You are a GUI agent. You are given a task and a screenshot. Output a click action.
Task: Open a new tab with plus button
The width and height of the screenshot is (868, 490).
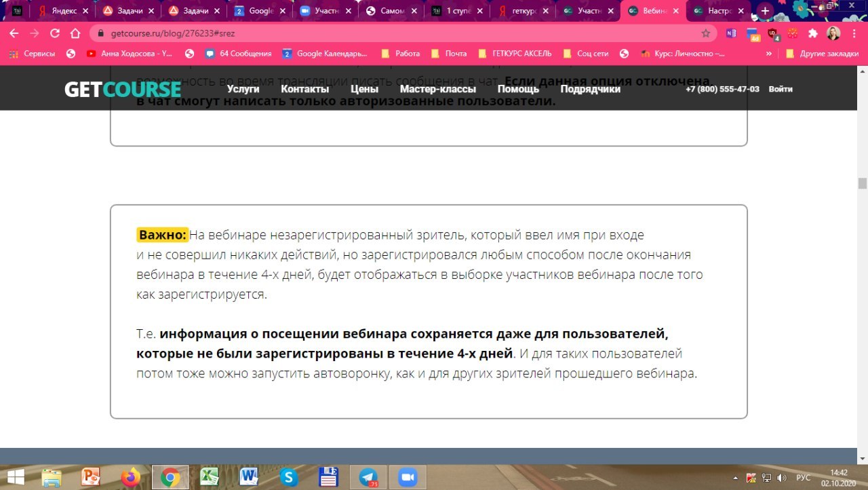(765, 11)
